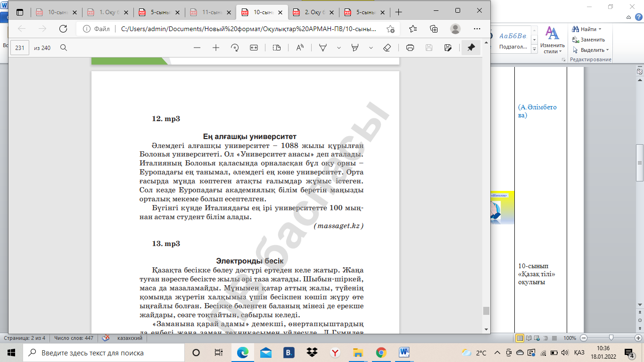Open a new Edge tab
644x362 pixels.
(x=398, y=12)
